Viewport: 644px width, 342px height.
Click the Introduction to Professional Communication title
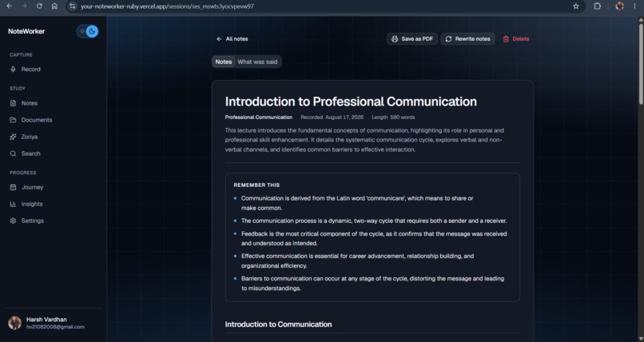pos(351,101)
